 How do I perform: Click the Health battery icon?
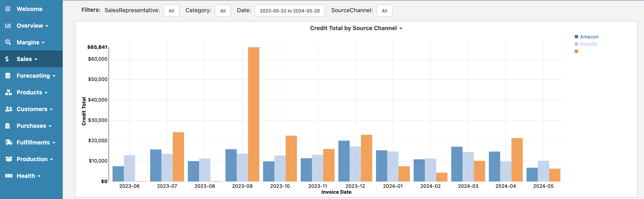click(9, 176)
